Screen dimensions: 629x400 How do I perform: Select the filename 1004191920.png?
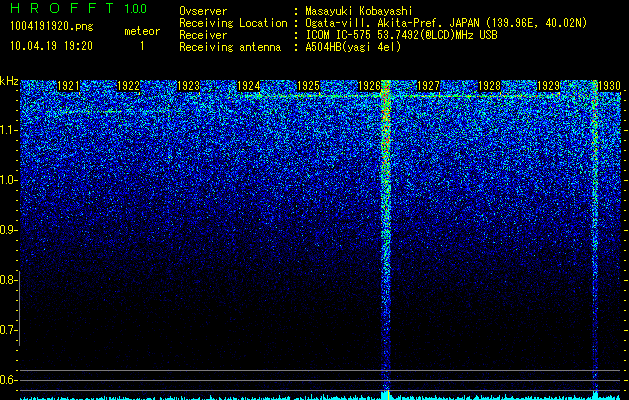coord(51,27)
